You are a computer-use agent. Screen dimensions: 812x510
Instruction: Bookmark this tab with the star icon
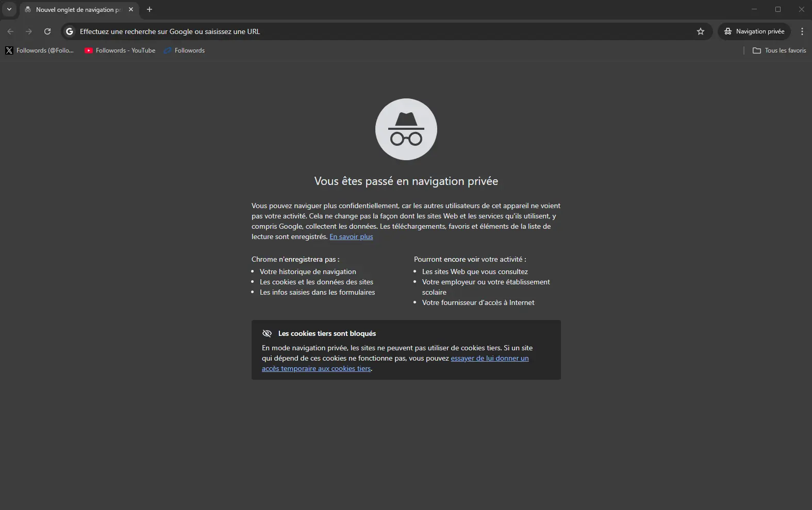pyautogui.click(x=701, y=31)
